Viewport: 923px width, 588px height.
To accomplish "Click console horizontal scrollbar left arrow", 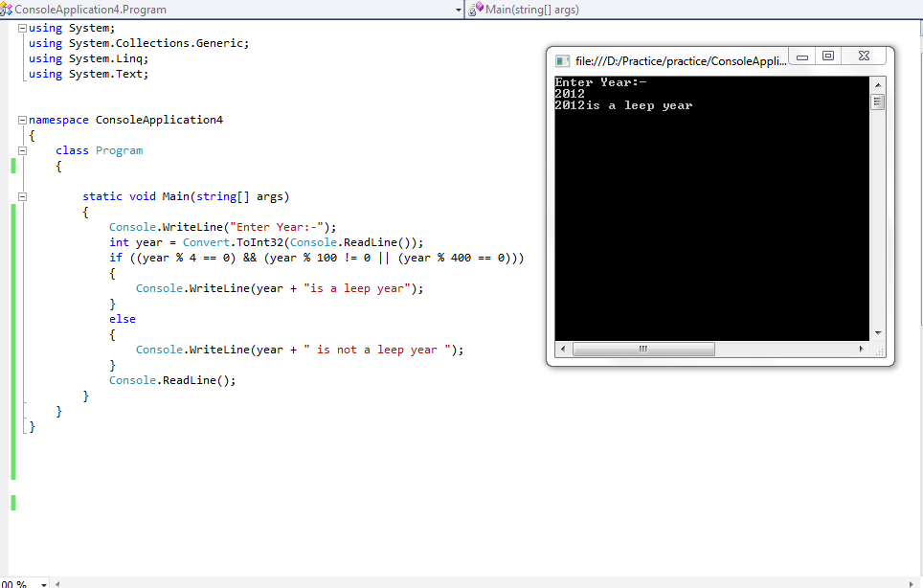I will 563,349.
